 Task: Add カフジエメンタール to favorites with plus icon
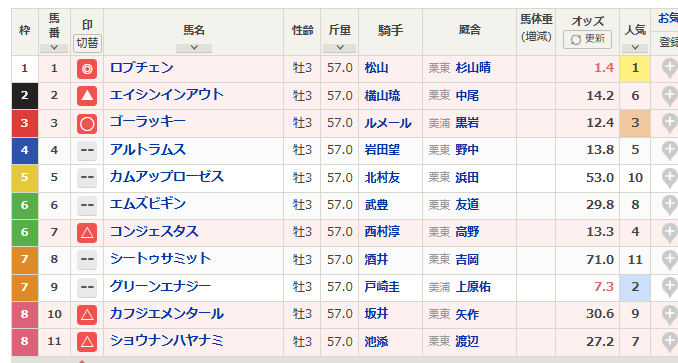[x=670, y=315]
